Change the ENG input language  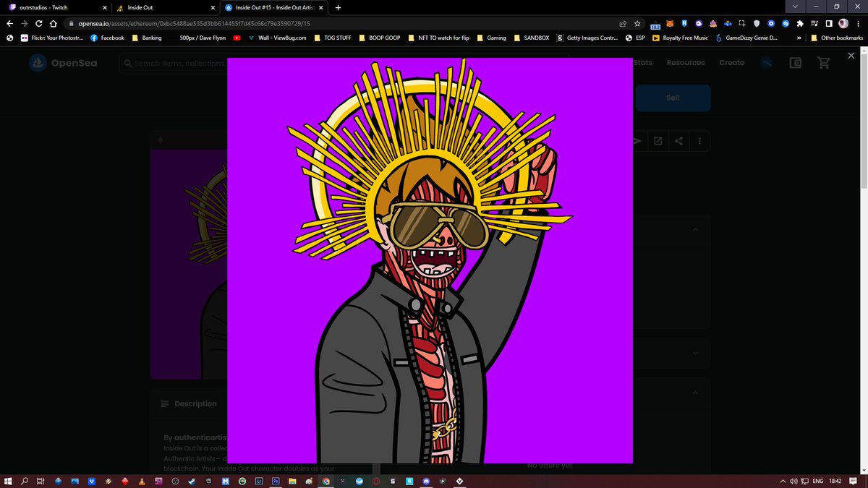tap(818, 481)
